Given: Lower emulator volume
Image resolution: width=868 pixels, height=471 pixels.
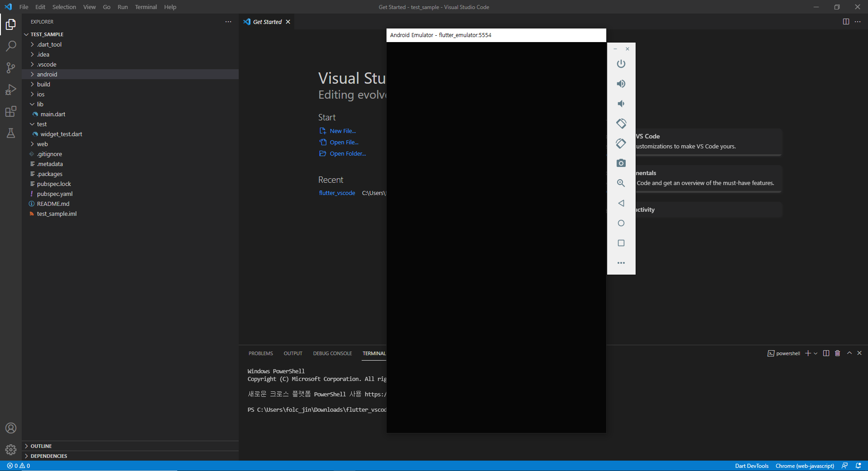Looking at the screenshot, I should [x=621, y=104].
